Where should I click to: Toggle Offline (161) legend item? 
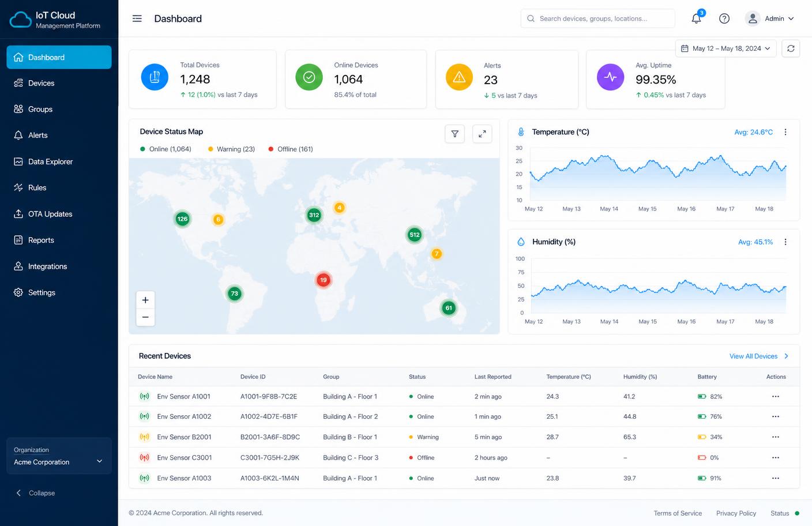[x=291, y=149]
